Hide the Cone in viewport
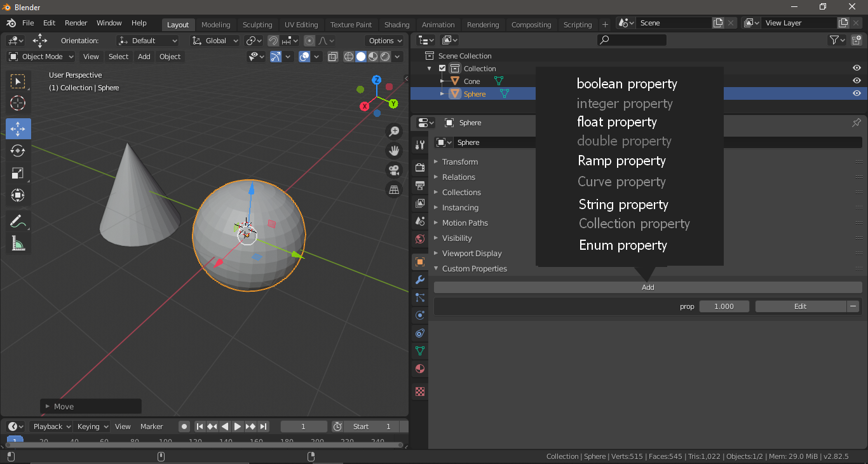 click(x=857, y=81)
